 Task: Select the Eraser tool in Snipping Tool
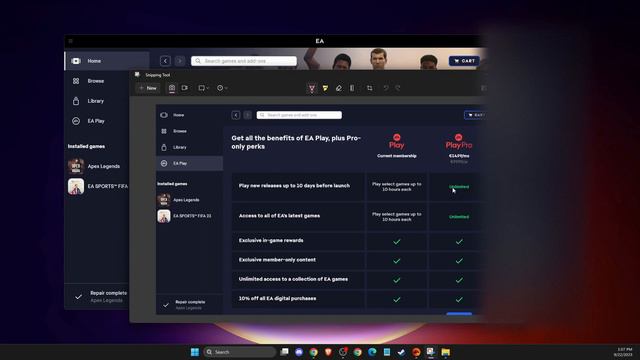[339, 88]
